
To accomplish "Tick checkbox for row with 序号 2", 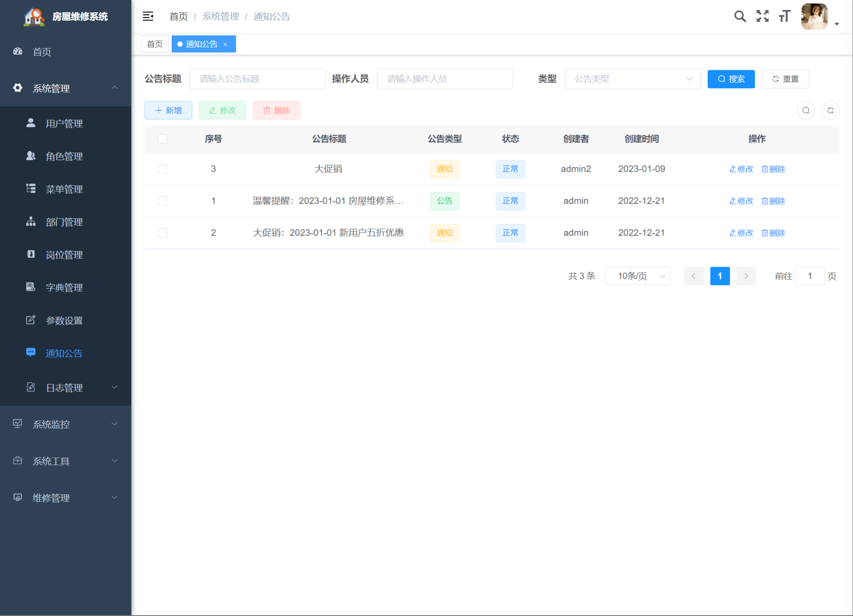I will click(x=163, y=233).
